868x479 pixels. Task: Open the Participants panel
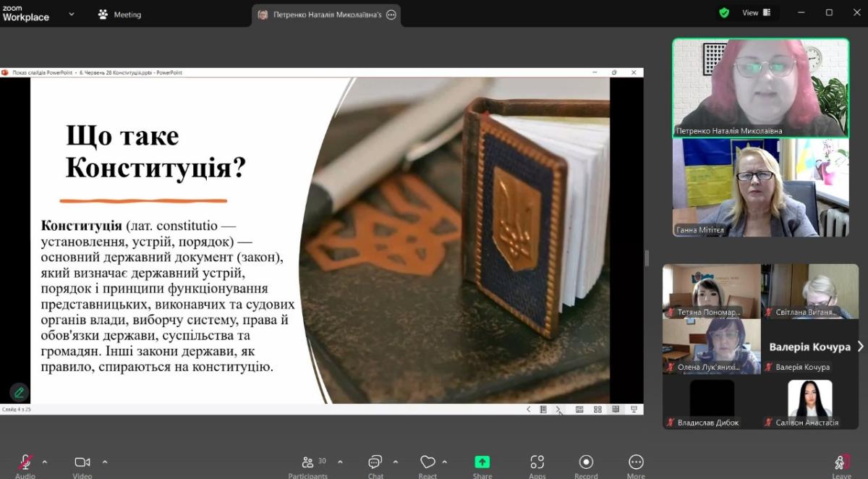308,464
